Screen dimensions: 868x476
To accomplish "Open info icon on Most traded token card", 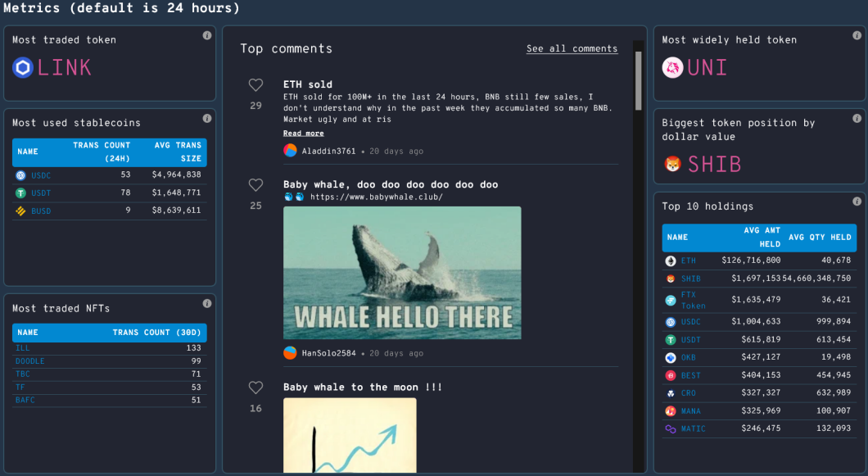I will point(207,35).
